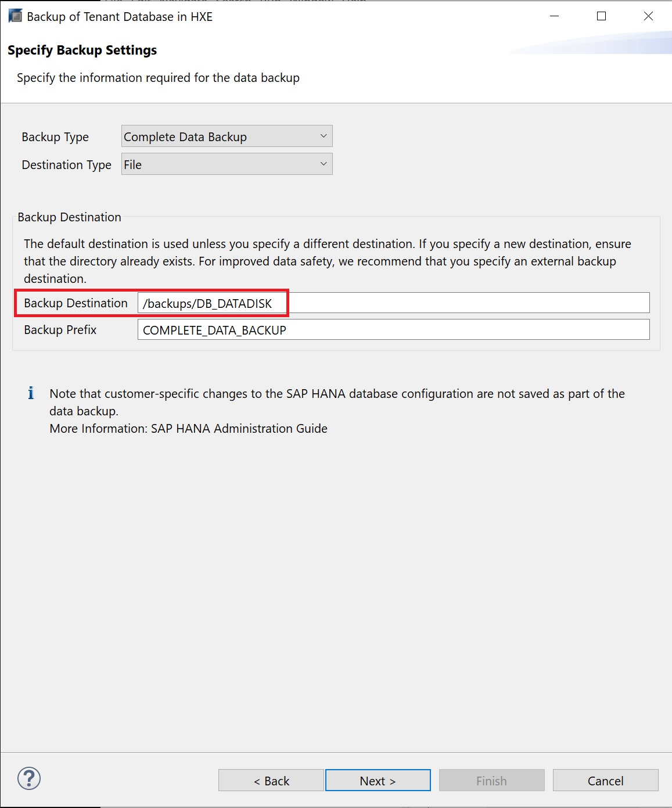Click the SAP HANA Administration Guide text
This screenshot has width=672, height=808.
click(239, 429)
